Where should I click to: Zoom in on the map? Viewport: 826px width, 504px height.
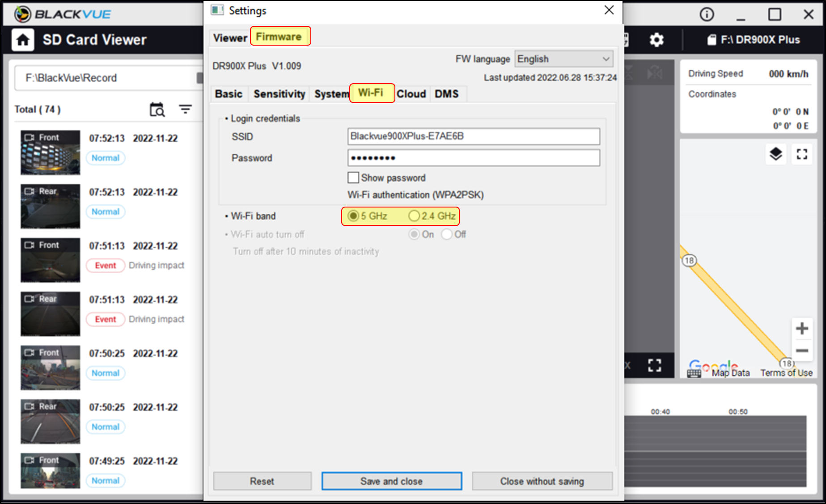802,328
